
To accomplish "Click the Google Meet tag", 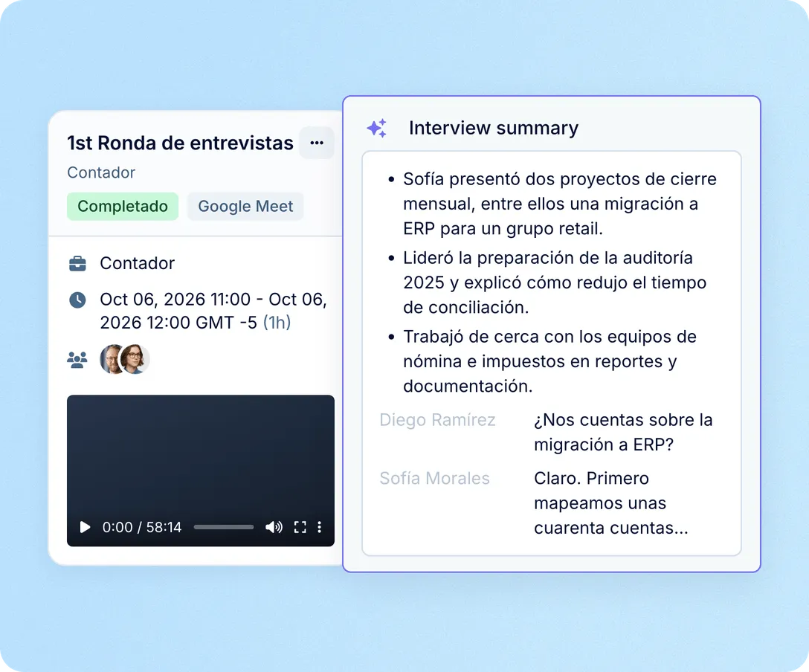I will [x=245, y=207].
